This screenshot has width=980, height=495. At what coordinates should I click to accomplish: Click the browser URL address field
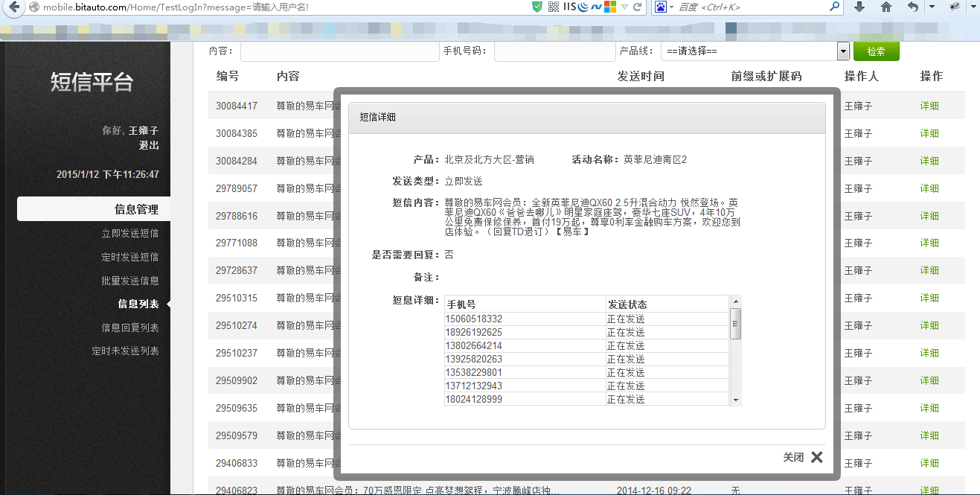coord(283,7)
